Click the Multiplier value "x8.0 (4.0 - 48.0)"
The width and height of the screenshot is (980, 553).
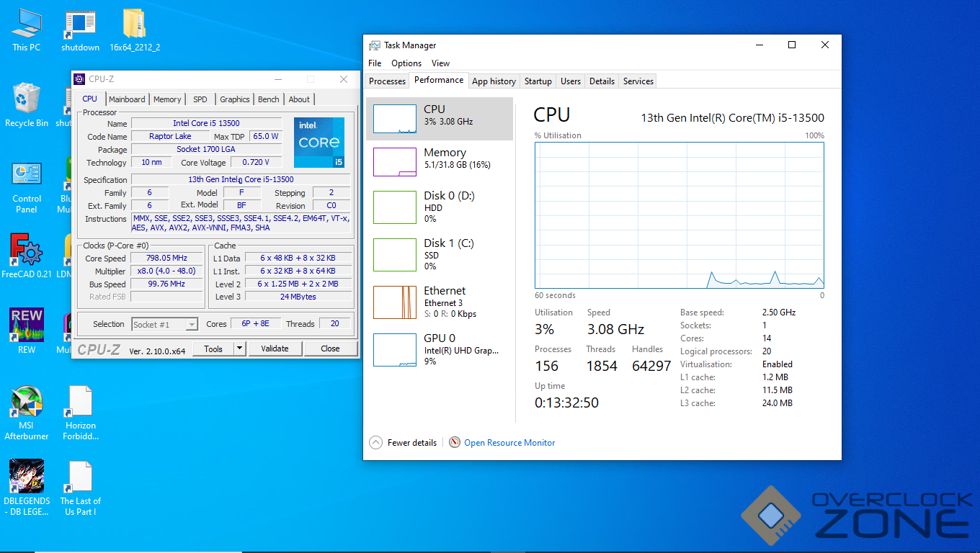tap(166, 271)
